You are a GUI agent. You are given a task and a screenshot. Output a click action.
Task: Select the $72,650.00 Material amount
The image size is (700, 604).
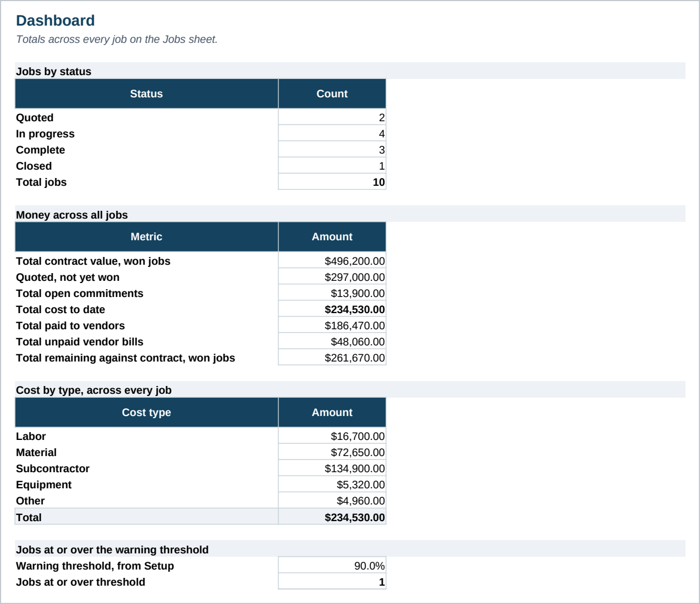(332, 452)
